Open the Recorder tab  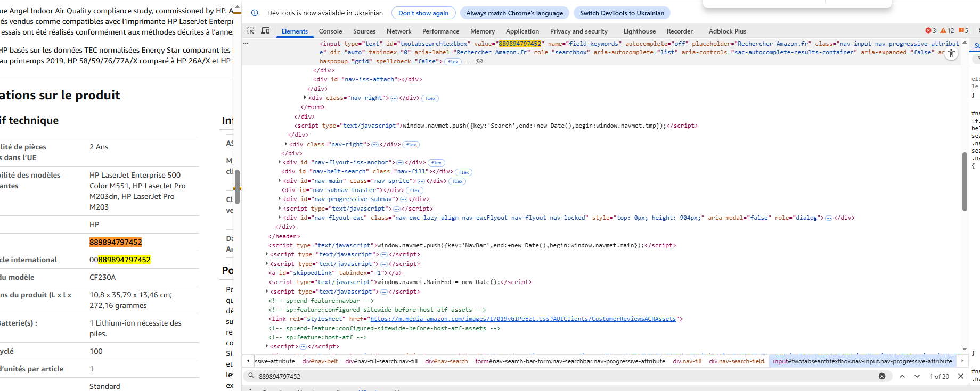click(680, 31)
